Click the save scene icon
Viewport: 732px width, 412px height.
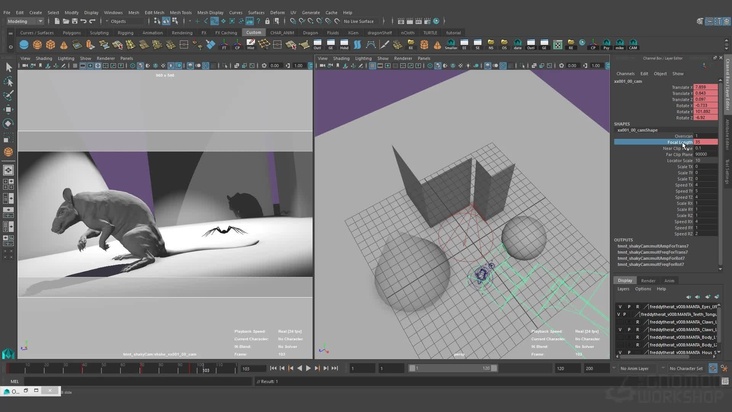point(72,21)
